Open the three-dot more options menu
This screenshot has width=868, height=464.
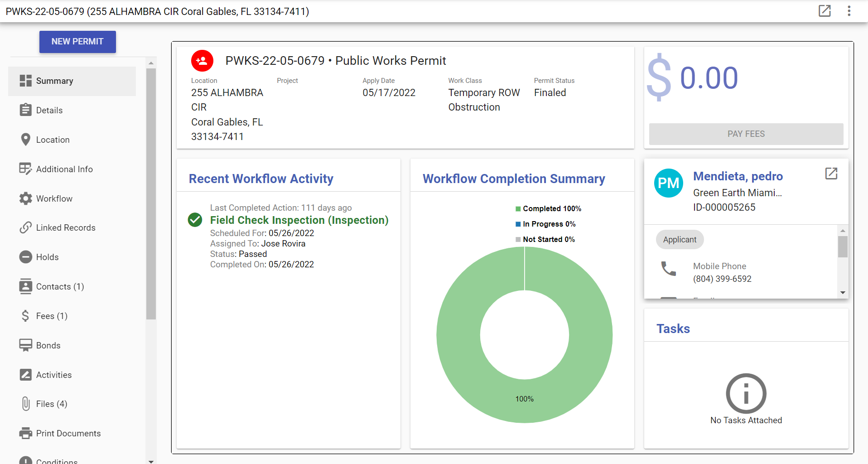click(x=849, y=11)
